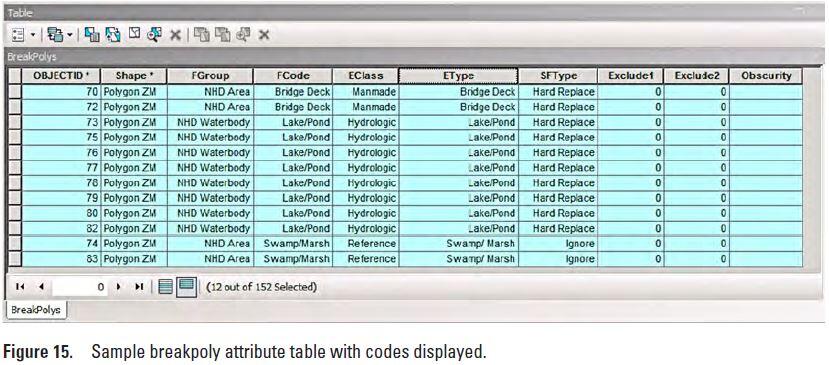Go to the next record
Viewport: 829px width, 365px height.
pos(118,287)
